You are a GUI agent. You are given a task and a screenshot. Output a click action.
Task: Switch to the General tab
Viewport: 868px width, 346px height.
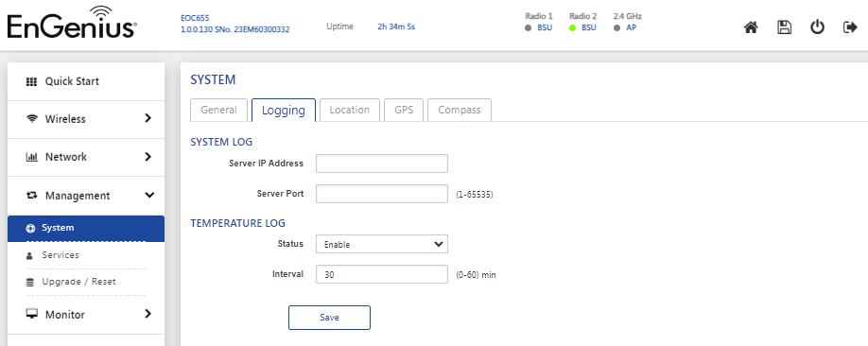click(x=218, y=110)
